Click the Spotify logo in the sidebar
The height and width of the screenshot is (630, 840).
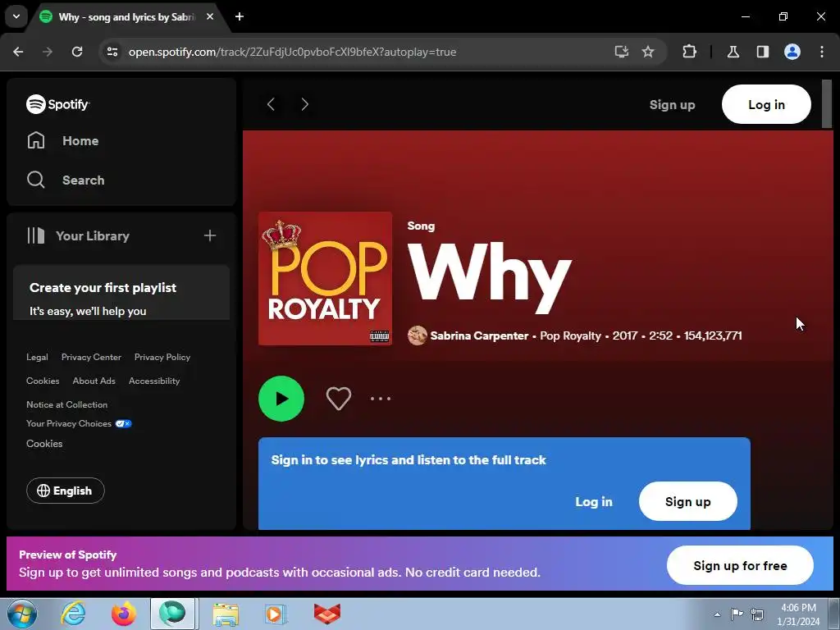coord(58,104)
